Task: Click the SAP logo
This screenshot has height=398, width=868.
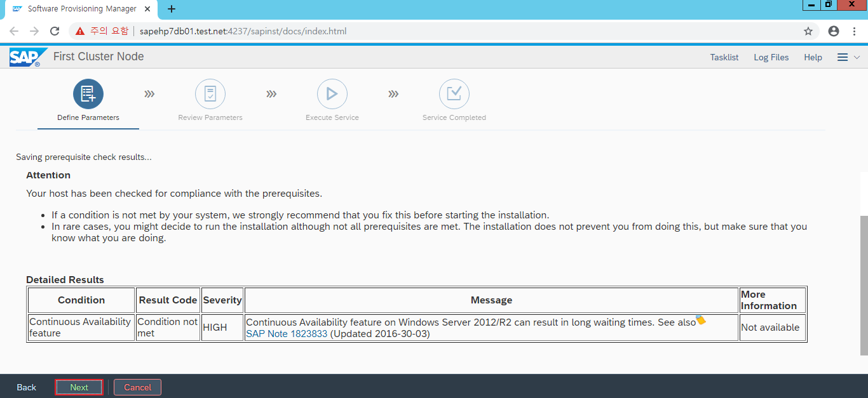Action: point(27,57)
